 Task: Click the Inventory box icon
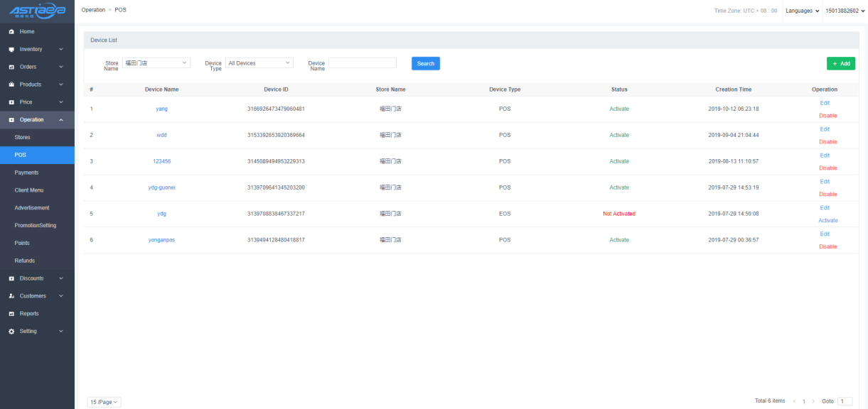[x=11, y=50]
